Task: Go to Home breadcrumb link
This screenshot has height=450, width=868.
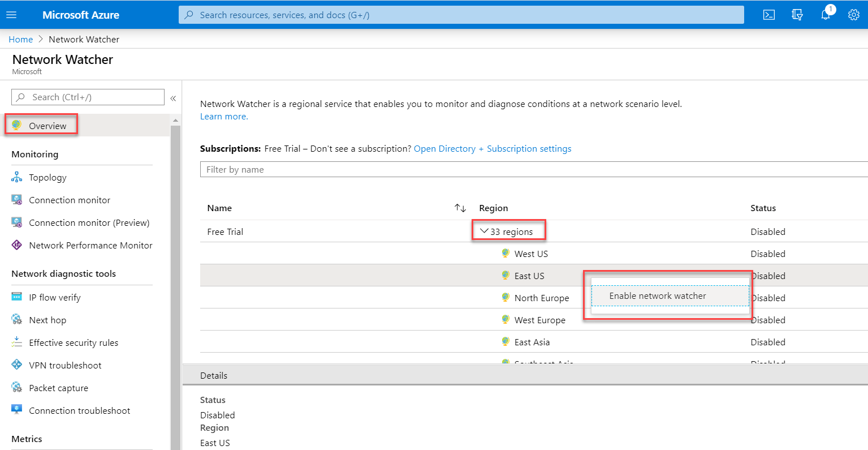Action: (20, 39)
